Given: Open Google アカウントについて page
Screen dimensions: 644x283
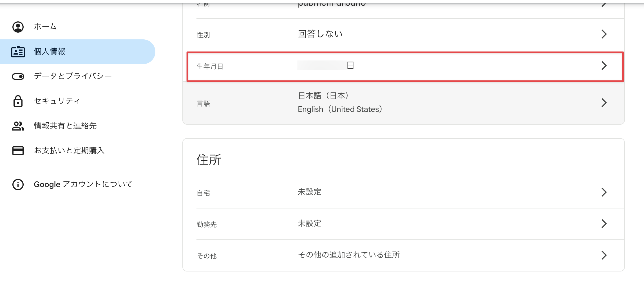Looking at the screenshot, I should click(x=78, y=185).
